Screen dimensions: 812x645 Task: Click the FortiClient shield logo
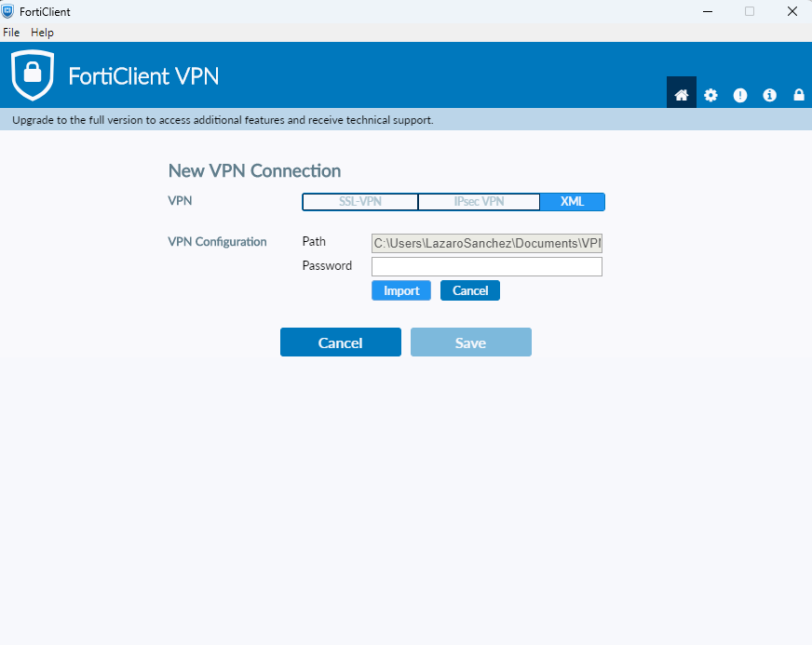tap(33, 75)
